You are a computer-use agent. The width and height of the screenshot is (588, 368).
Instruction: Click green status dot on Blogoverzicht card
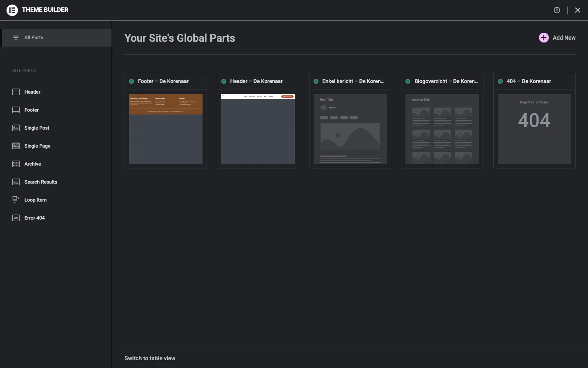(408, 81)
